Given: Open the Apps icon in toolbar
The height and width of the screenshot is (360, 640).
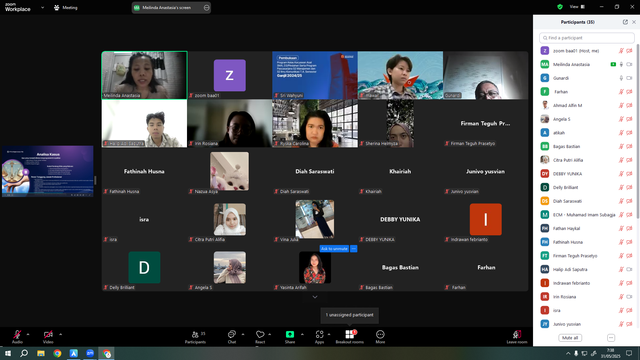Looking at the screenshot, I should [320, 335].
